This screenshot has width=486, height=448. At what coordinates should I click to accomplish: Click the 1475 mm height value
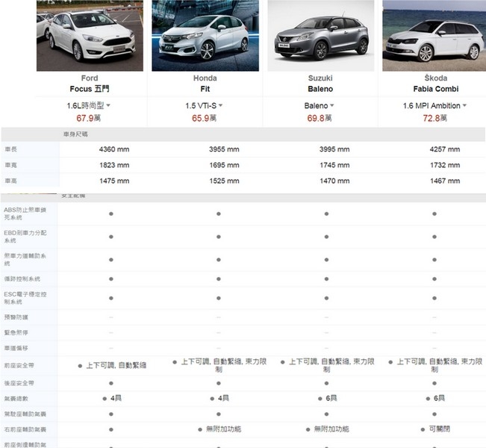click(114, 181)
